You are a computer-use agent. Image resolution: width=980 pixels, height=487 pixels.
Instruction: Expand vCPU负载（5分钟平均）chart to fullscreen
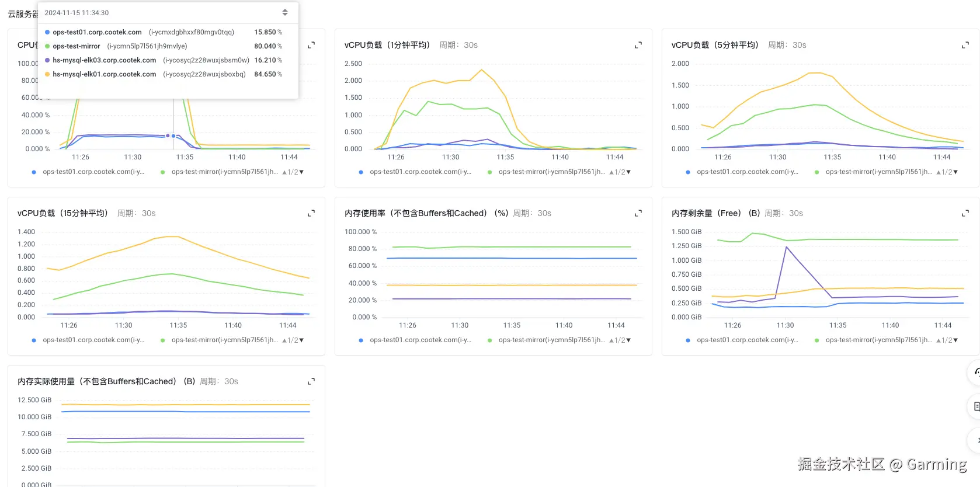pyautogui.click(x=965, y=45)
